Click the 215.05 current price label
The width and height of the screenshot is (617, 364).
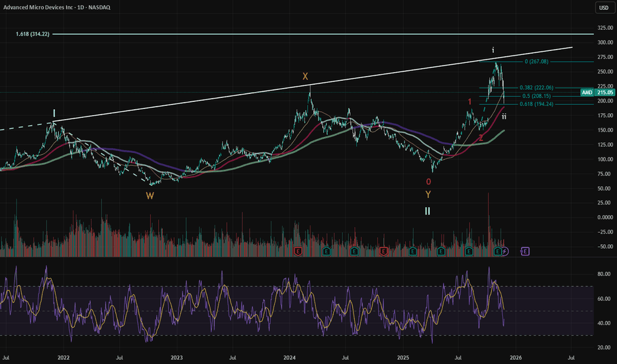coord(603,92)
